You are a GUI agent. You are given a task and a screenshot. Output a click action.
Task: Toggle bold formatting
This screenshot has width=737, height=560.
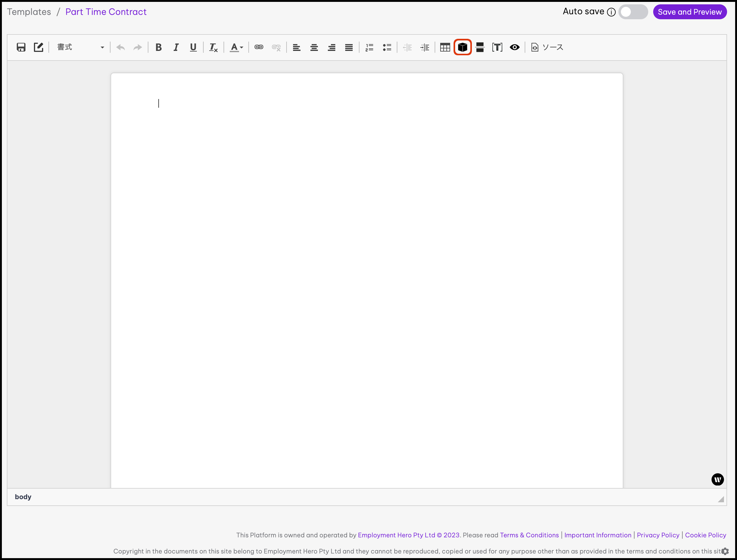point(159,47)
